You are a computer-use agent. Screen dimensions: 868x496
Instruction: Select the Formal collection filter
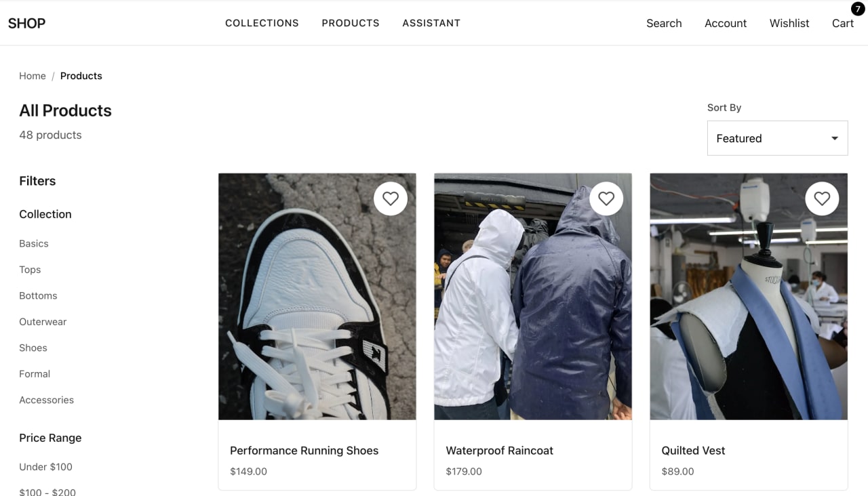tap(35, 374)
